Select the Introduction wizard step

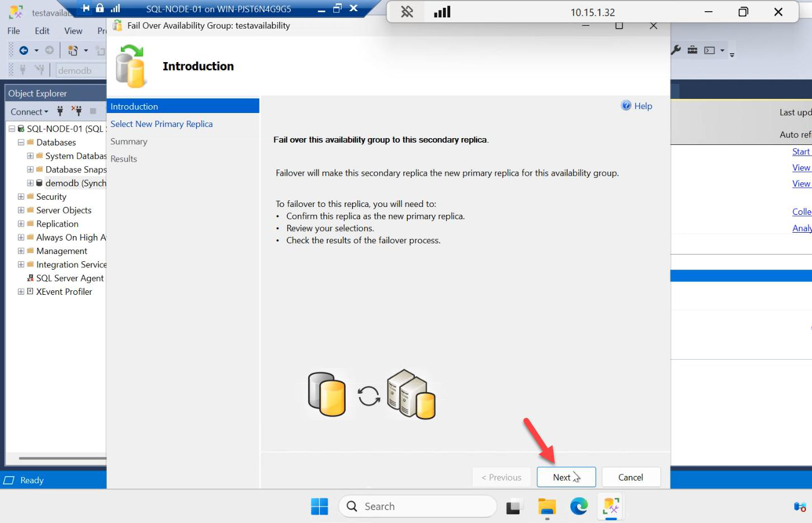coord(183,106)
